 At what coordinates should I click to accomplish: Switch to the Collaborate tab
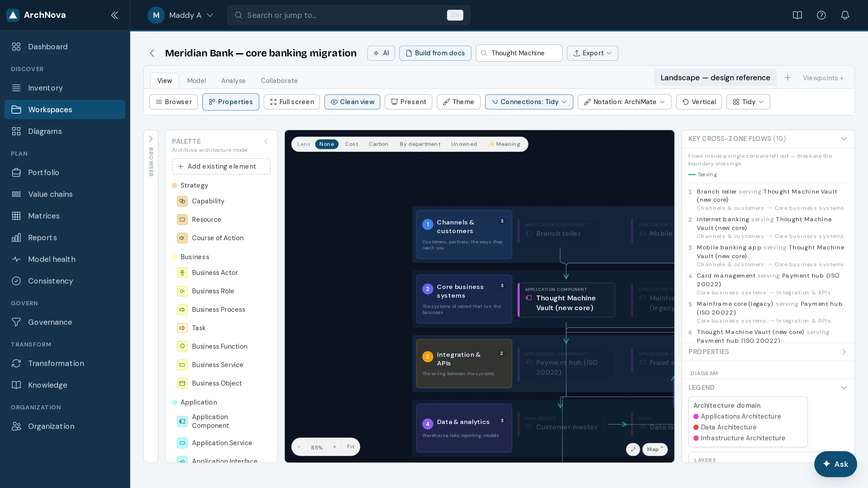click(x=279, y=81)
